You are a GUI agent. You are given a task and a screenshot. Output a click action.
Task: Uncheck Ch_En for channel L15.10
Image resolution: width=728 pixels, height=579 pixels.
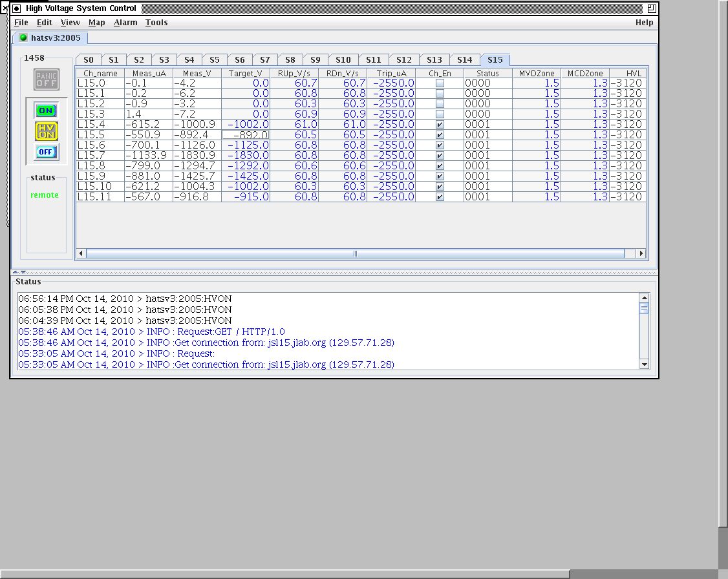(440, 186)
